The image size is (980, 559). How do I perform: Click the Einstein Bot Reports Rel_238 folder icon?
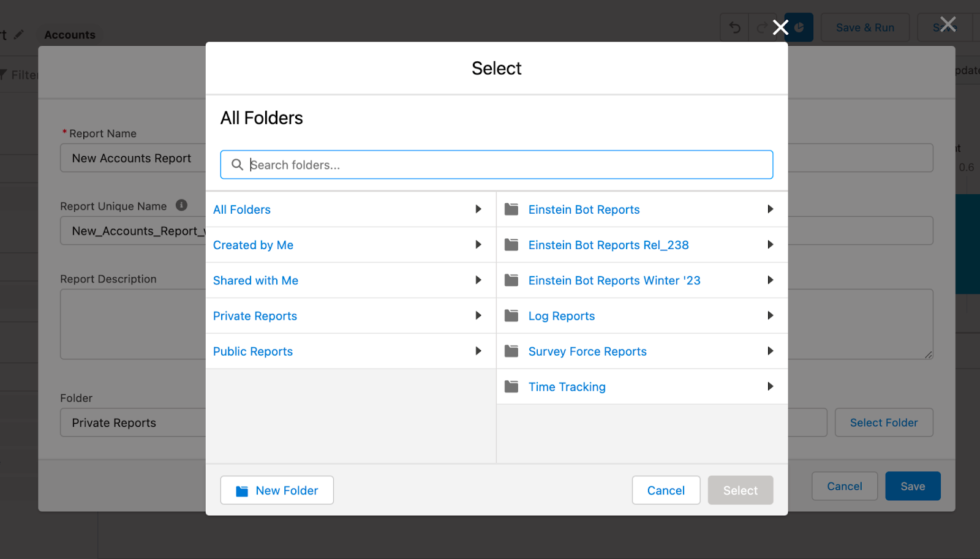(511, 245)
